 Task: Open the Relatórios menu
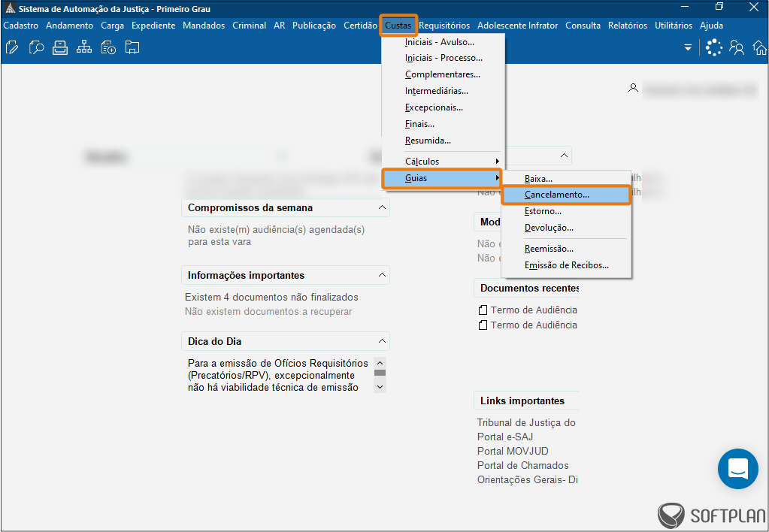click(628, 26)
